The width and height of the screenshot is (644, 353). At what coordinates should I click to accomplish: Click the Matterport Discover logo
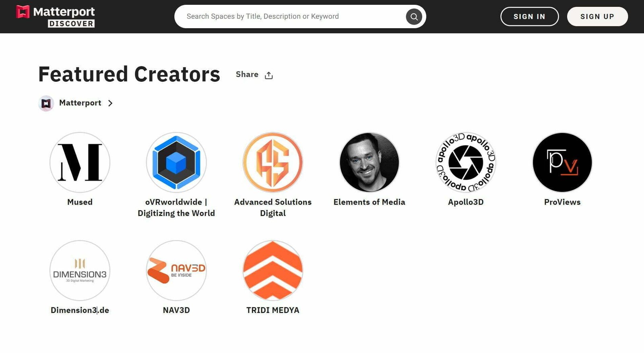point(56,17)
